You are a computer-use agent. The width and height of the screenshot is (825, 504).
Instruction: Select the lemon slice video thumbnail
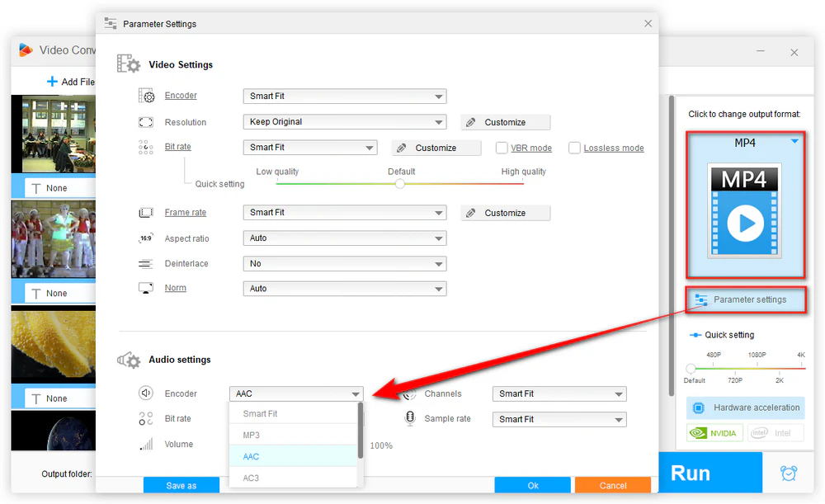click(54, 344)
